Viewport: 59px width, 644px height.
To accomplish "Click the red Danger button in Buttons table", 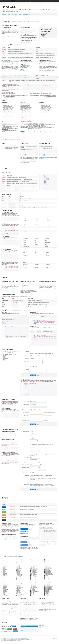I will [x=4, y=518].
